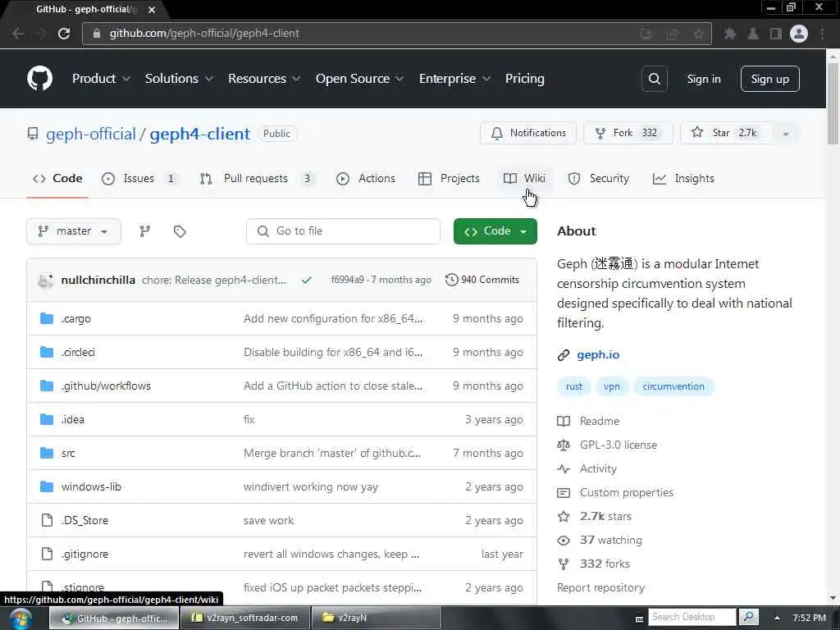Click the browser address bar URL

point(204,33)
